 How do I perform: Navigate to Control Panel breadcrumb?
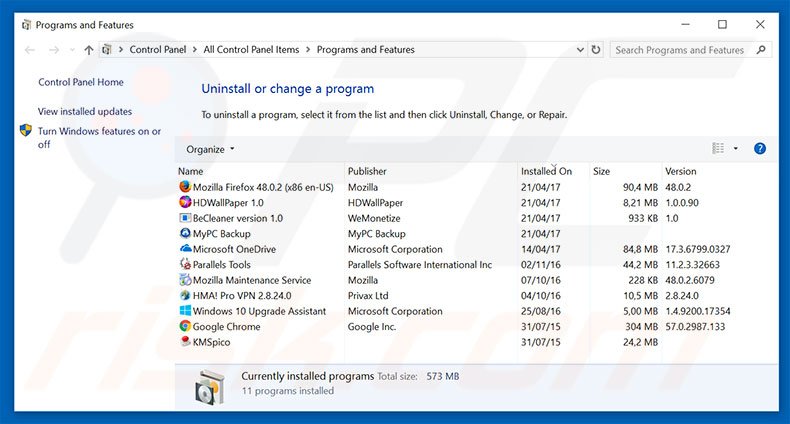tap(158, 49)
